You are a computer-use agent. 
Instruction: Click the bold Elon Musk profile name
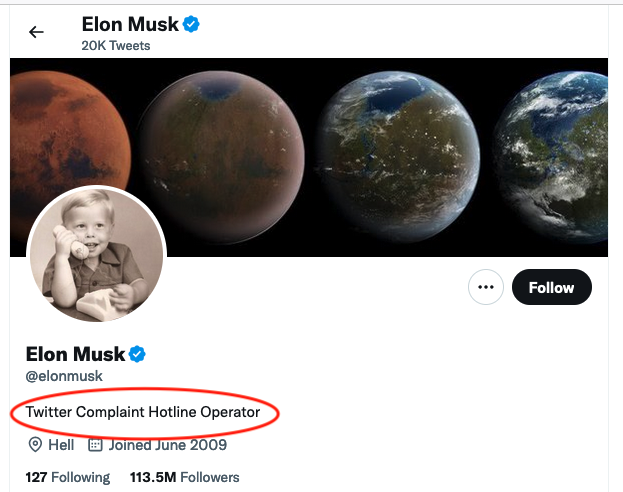76,354
